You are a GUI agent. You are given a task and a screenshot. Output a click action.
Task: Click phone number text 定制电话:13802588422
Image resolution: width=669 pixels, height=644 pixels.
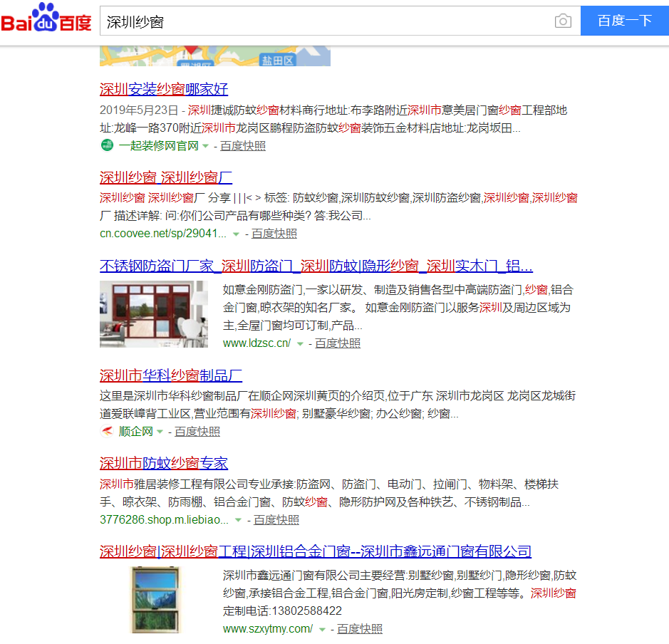pyautogui.click(x=282, y=611)
